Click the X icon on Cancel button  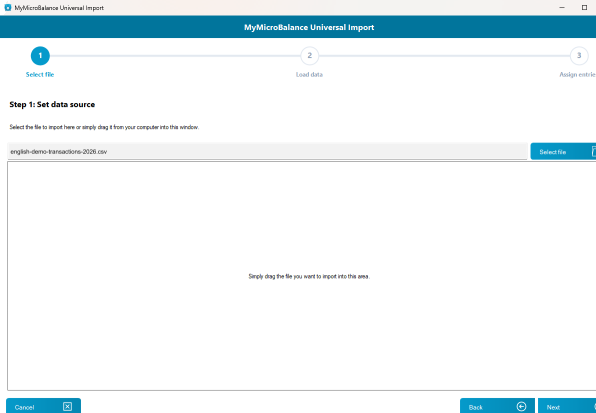67,407
